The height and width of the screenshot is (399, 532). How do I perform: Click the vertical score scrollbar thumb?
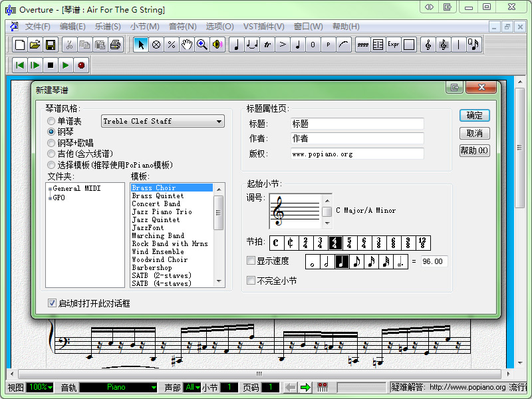coord(519,148)
